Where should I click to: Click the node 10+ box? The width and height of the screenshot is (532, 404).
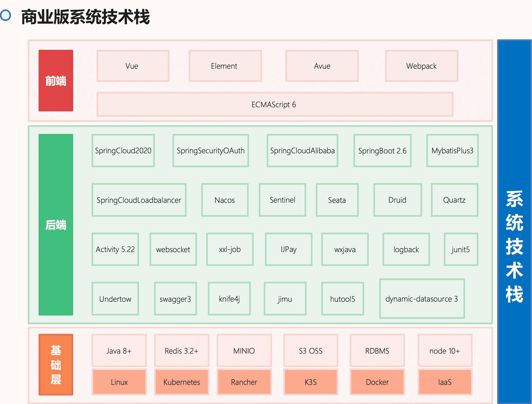[x=445, y=351]
